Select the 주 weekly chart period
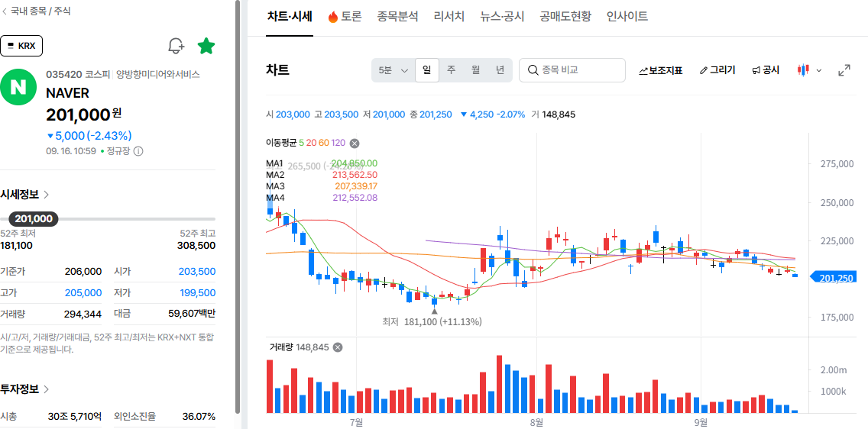The image size is (868, 429). 451,70
